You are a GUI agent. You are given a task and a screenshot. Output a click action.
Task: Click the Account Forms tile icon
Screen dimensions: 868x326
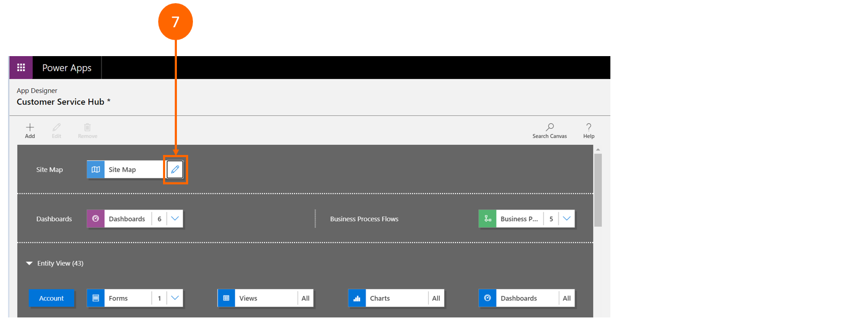pos(96,298)
